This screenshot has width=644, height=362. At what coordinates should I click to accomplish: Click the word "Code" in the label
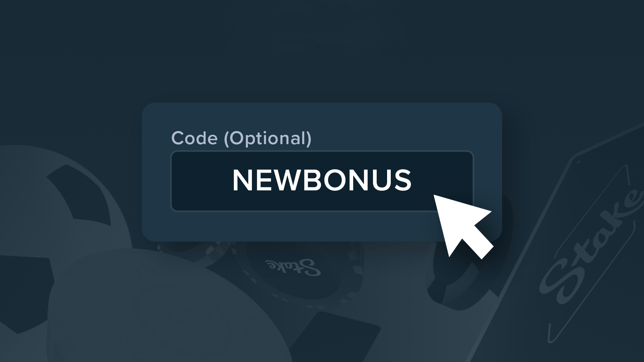[x=194, y=138]
